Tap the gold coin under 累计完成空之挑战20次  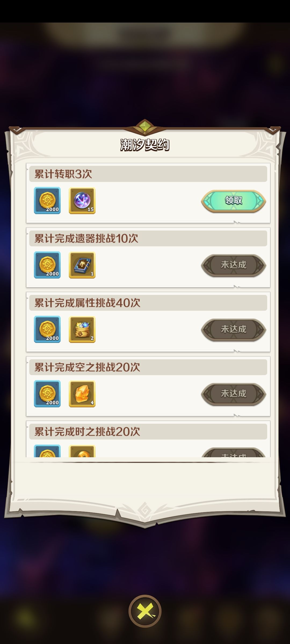(47, 394)
